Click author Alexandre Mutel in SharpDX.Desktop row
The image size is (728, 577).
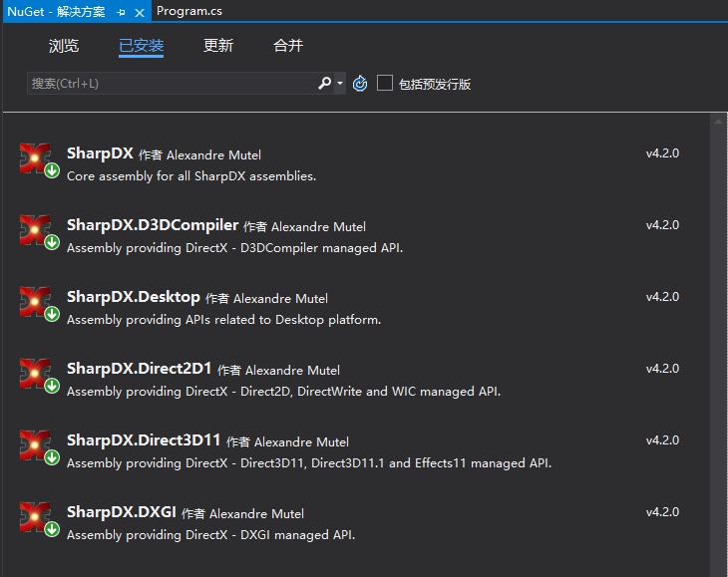280,299
